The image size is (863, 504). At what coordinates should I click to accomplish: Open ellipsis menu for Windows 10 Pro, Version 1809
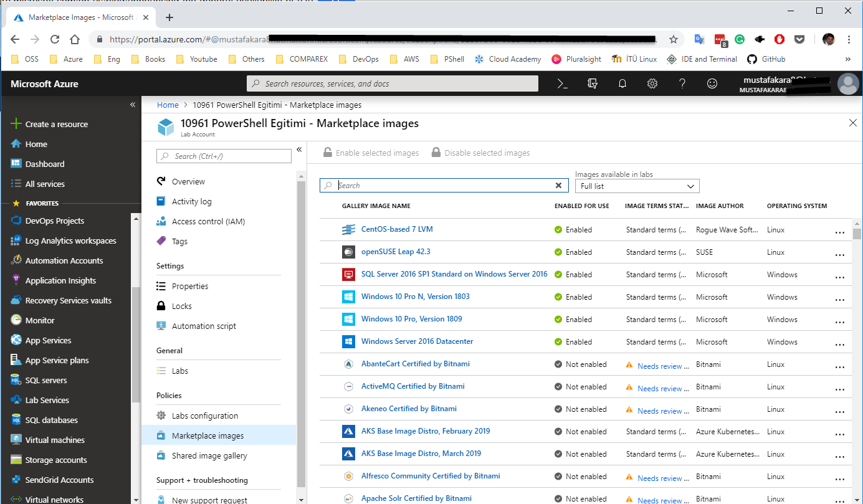point(840,321)
